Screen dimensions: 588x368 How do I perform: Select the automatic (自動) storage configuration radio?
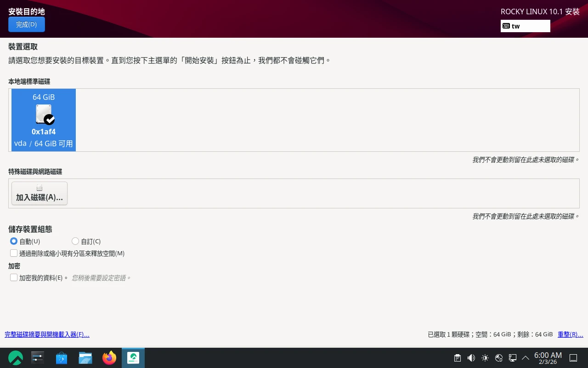tap(14, 241)
